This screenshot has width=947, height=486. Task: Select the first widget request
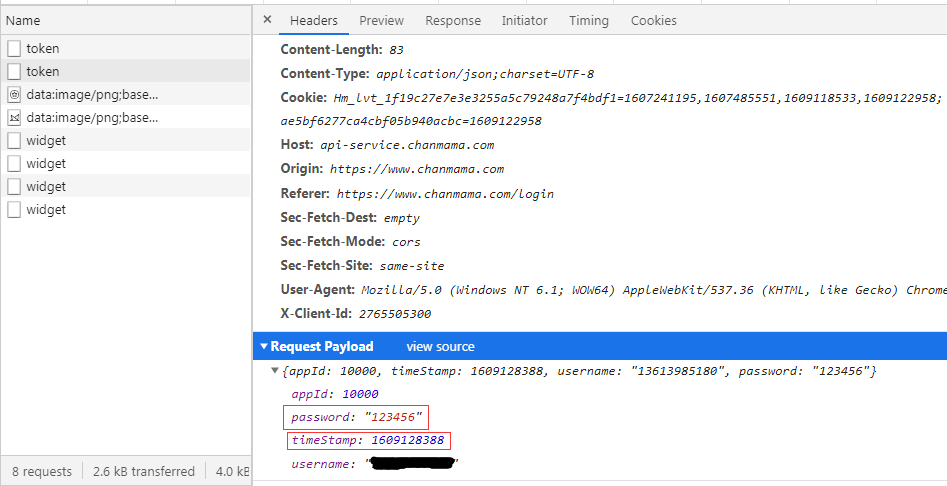click(x=126, y=141)
